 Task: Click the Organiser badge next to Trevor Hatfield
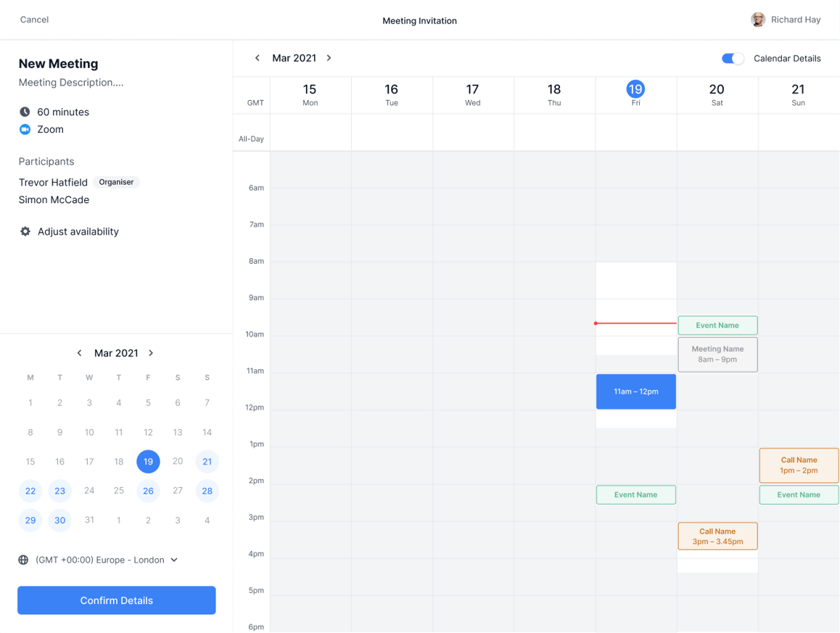click(x=116, y=182)
